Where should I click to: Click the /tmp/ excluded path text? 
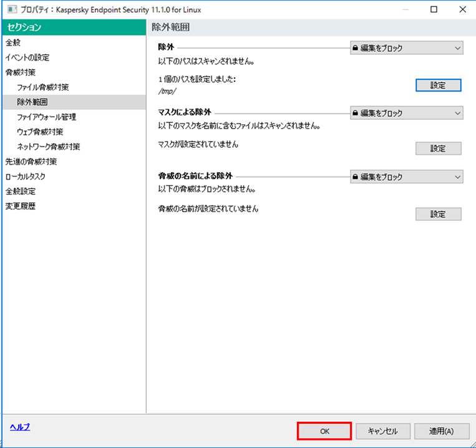click(167, 91)
